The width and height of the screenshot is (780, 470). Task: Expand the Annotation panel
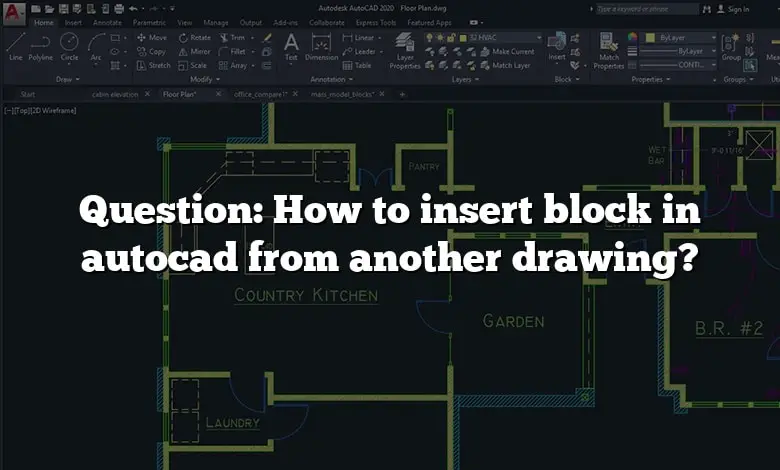pos(331,80)
